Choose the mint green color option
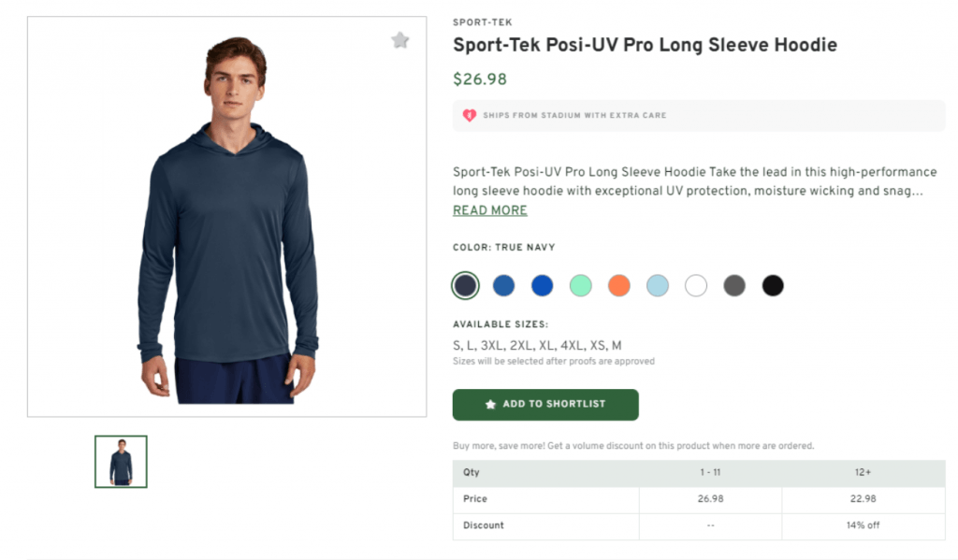This screenshot has height=560, width=958. 580,285
